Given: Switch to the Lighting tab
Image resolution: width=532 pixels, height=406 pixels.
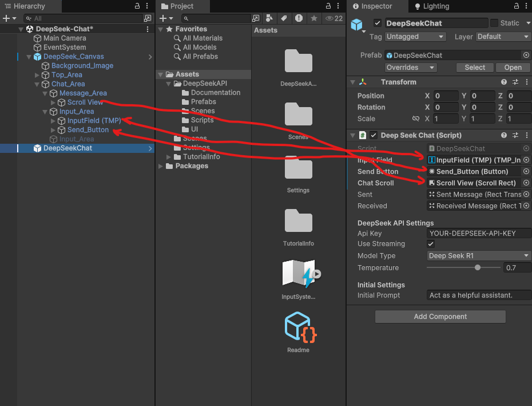Looking at the screenshot, I should pyautogui.click(x=432, y=6).
